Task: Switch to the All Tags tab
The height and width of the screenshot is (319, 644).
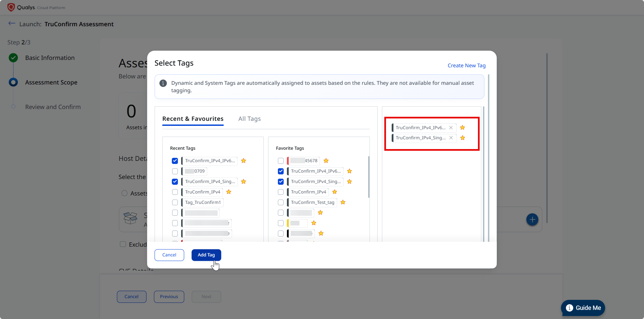Action: 249,119
